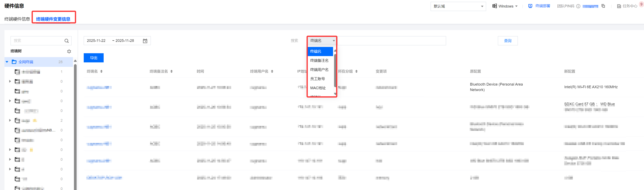Click the 查询 query button
644x190 pixels.
[507, 41]
